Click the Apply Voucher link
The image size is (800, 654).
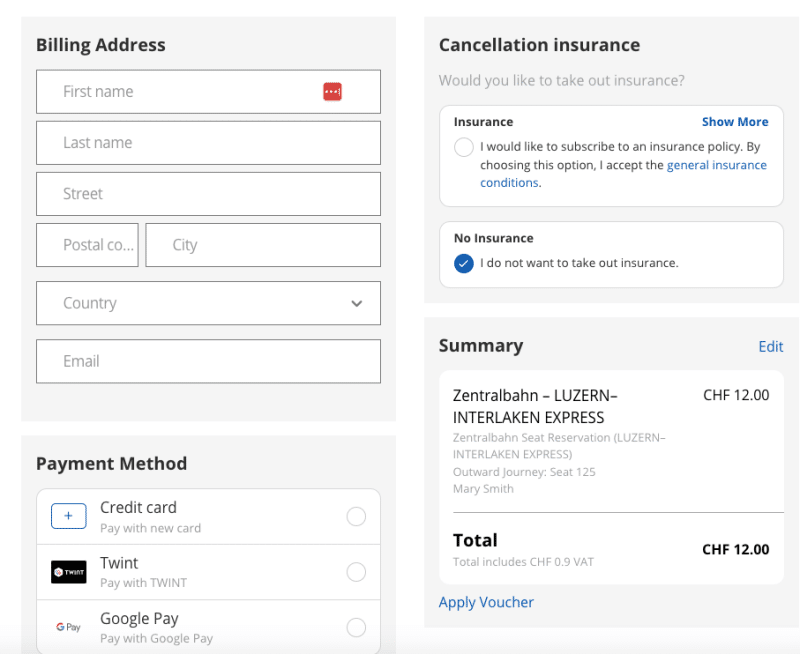coord(486,602)
